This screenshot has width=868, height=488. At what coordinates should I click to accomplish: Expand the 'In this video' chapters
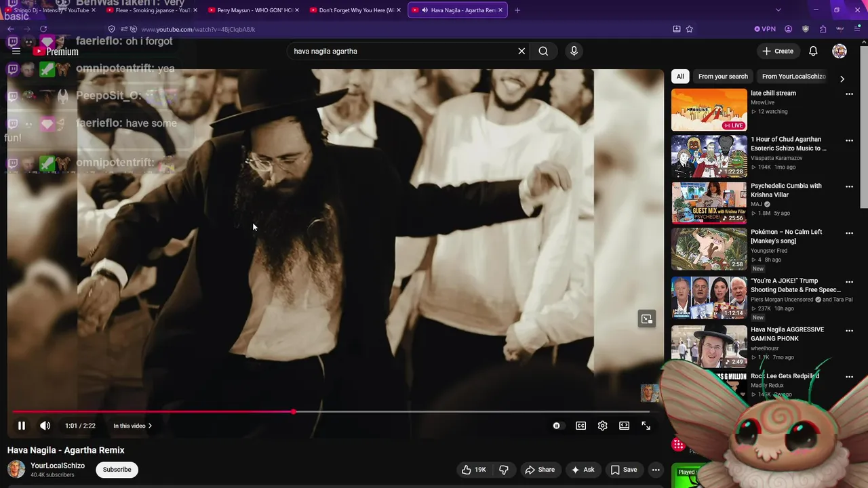click(132, 426)
